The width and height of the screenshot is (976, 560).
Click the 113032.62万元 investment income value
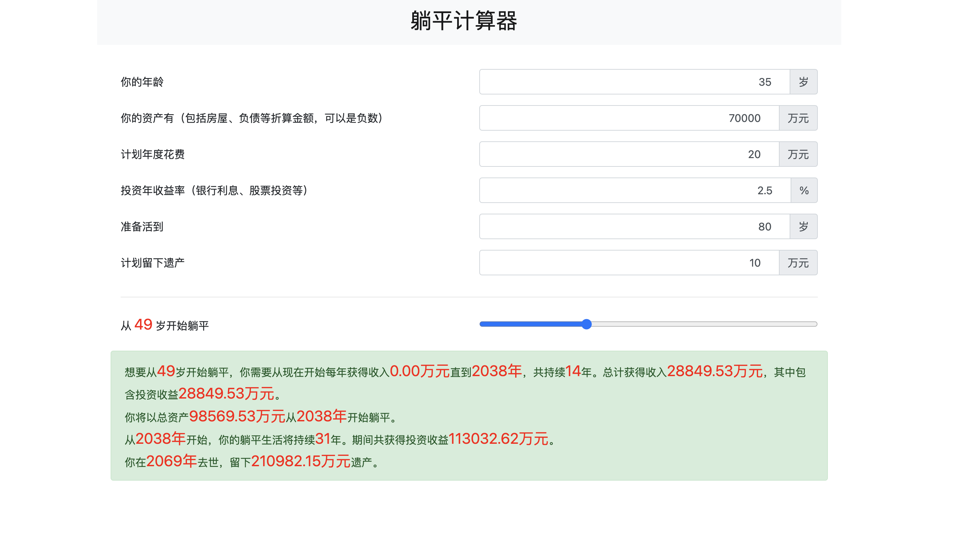pyautogui.click(x=498, y=438)
